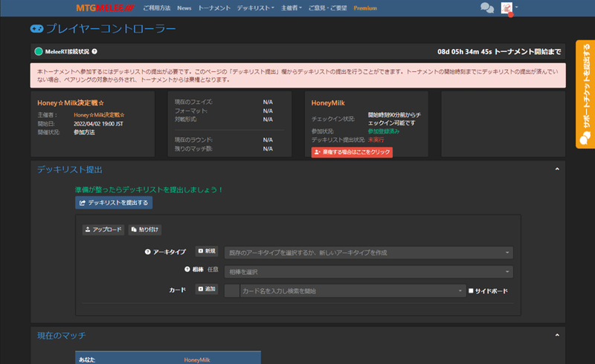The width and height of the screenshot is (595, 364).
Task: Open the News nav item
Action: (184, 8)
